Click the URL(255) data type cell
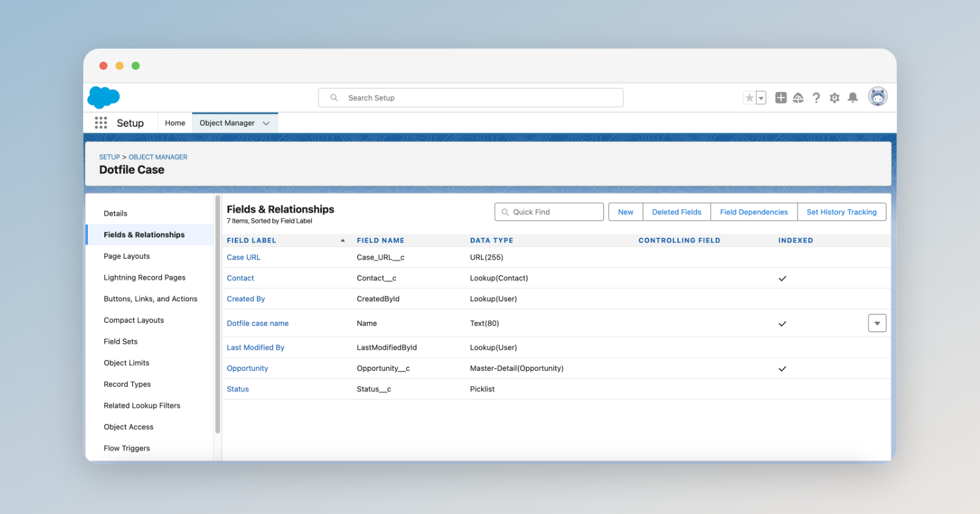This screenshot has width=980, height=514. [x=486, y=258]
